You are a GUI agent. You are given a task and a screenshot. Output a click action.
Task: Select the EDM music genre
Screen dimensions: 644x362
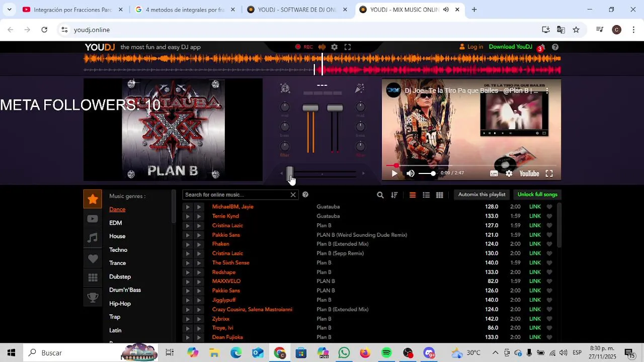point(116,223)
